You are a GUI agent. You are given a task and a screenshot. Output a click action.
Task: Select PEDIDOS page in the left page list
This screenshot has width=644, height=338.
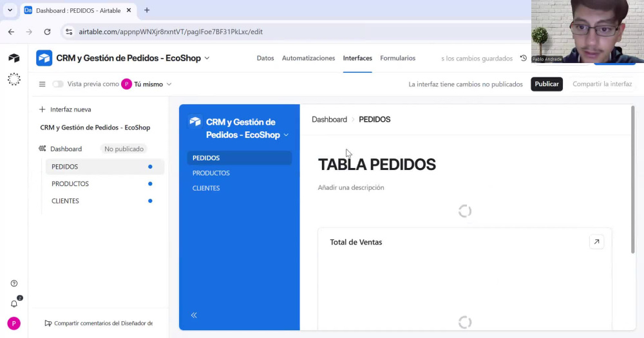[x=104, y=167]
